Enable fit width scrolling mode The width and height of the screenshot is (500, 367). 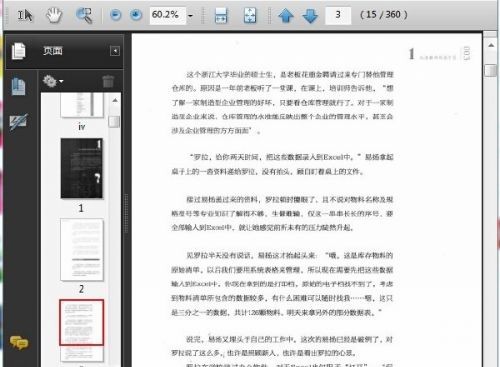pyautogui.click(x=221, y=15)
